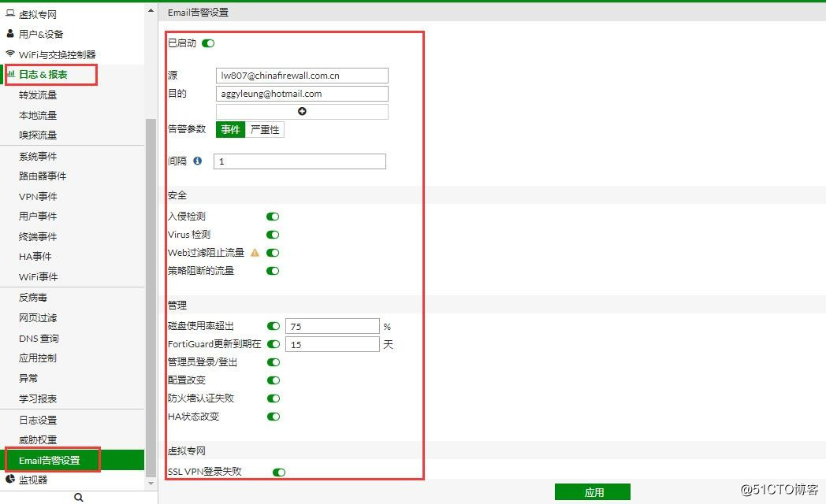Click sidebar scrollbar up arrow
Screen dimensions: 826x504
pos(151,10)
